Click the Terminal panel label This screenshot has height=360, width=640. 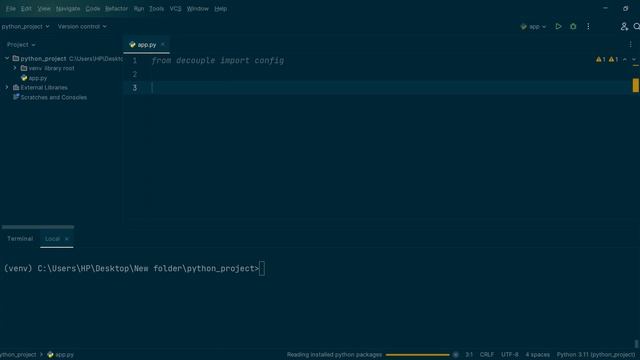[x=20, y=239]
